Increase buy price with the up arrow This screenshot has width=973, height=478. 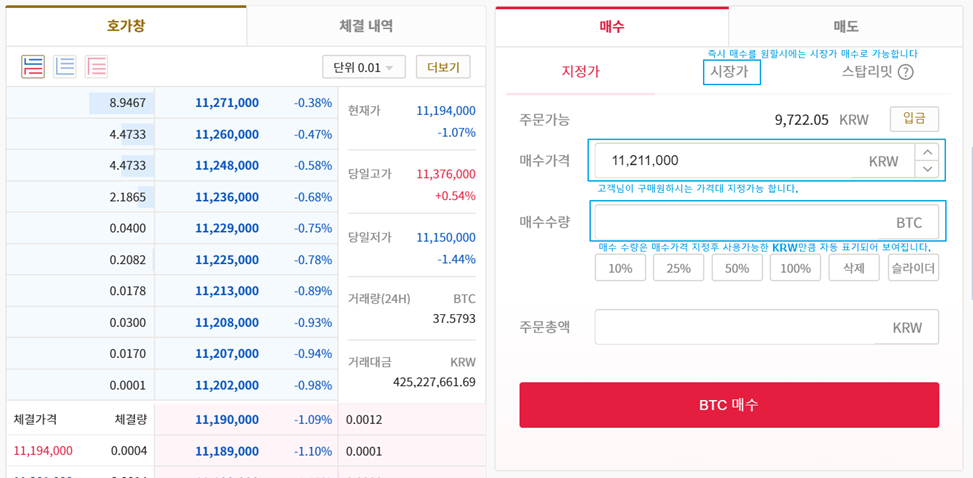pyautogui.click(x=927, y=152)
